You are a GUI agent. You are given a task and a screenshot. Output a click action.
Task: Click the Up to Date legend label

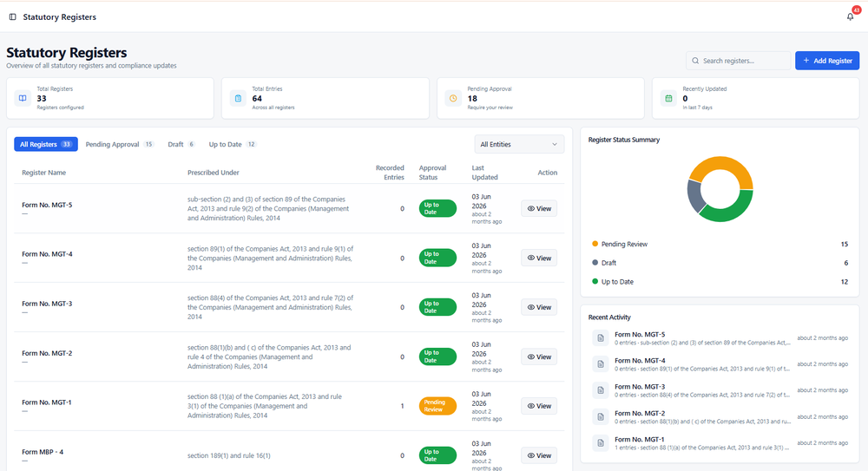[617, 282]
